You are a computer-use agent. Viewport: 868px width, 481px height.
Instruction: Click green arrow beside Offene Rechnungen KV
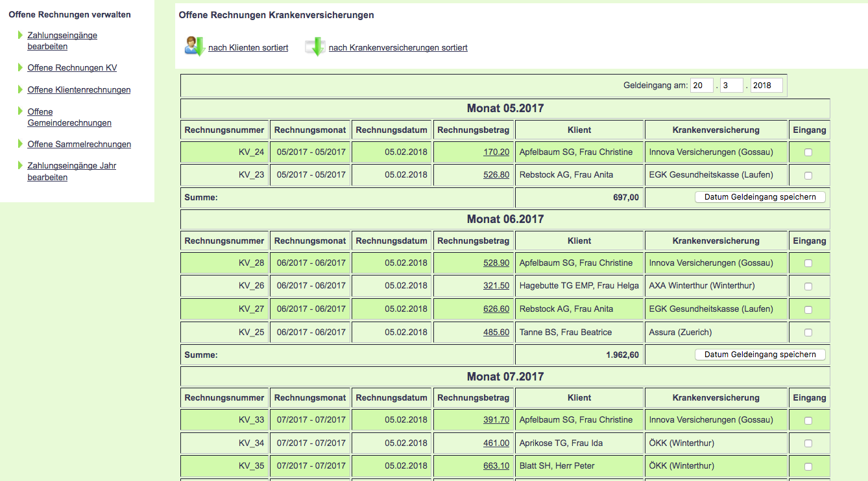(x=21, y=67)
